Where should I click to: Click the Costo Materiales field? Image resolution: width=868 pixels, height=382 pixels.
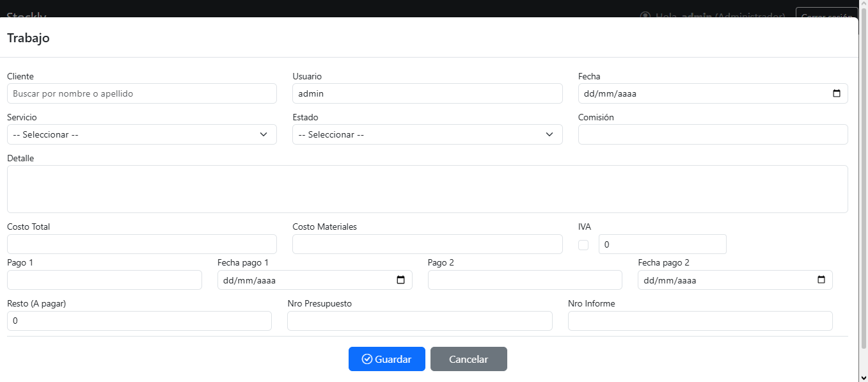point(427,244)
